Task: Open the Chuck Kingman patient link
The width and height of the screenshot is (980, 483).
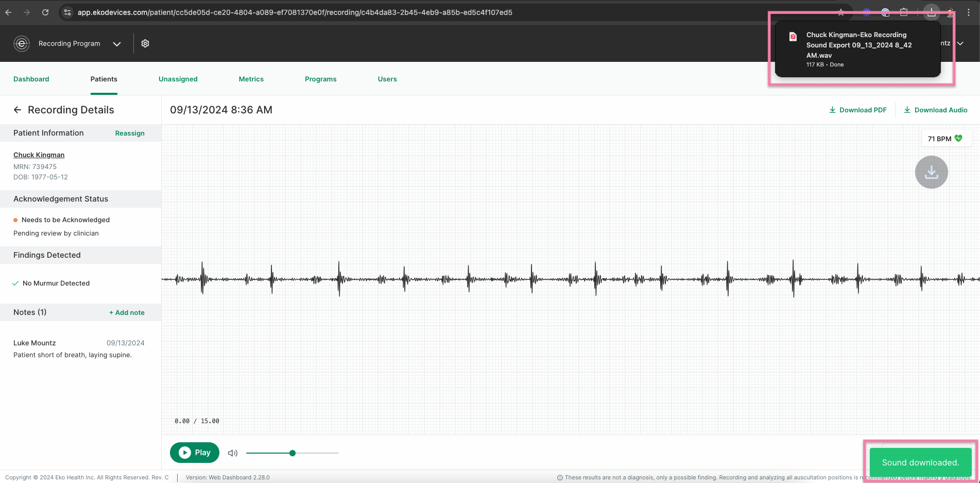Action: 39,155
